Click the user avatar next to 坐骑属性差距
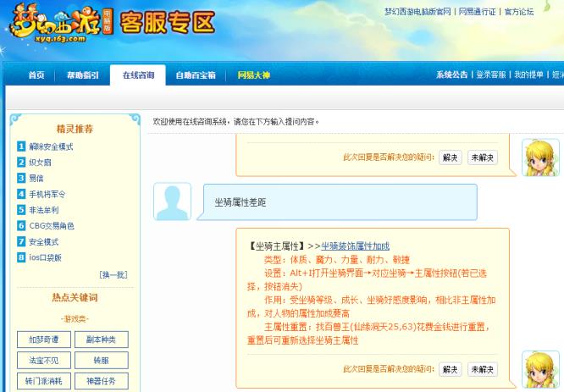Screen dimensions: 564x392 tap(172, 202)
